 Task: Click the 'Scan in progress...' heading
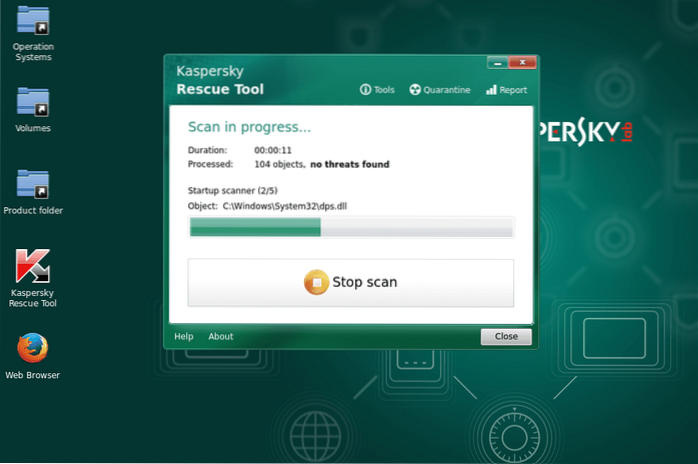(249, 128)
